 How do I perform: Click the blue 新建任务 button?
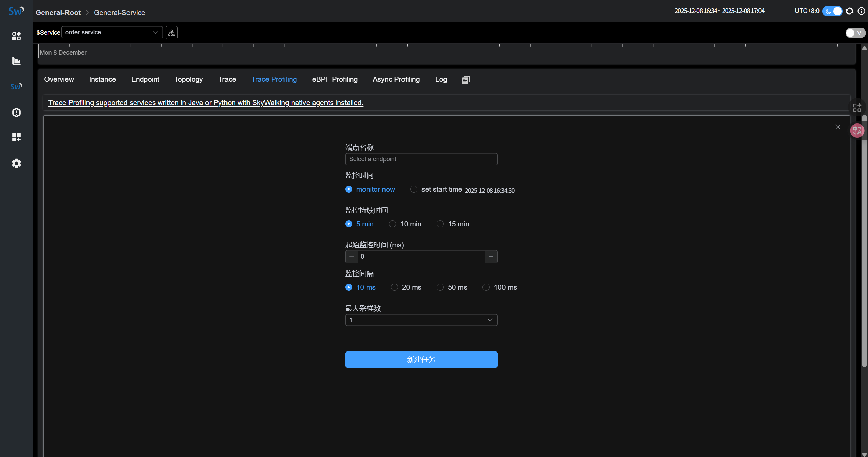(421, 360)
